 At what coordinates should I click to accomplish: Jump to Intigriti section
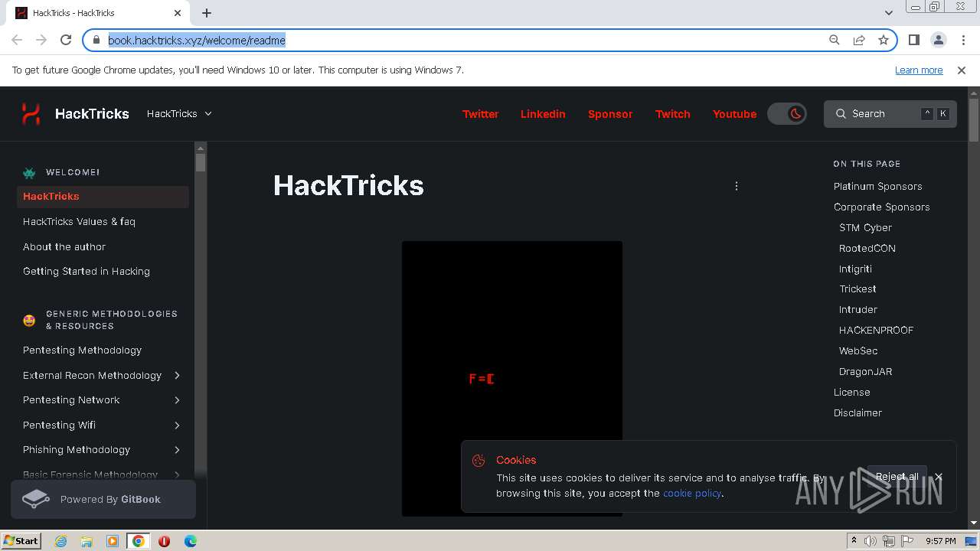[855, 269]
